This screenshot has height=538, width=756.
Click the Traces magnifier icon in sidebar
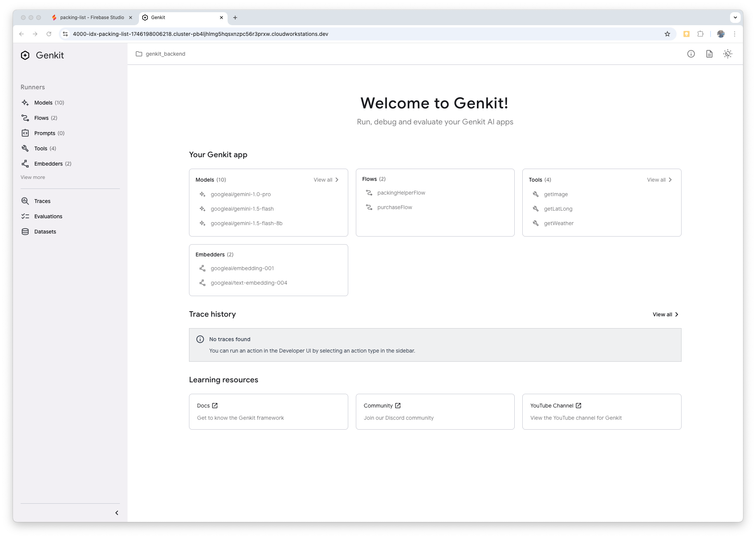coord(25,201)
